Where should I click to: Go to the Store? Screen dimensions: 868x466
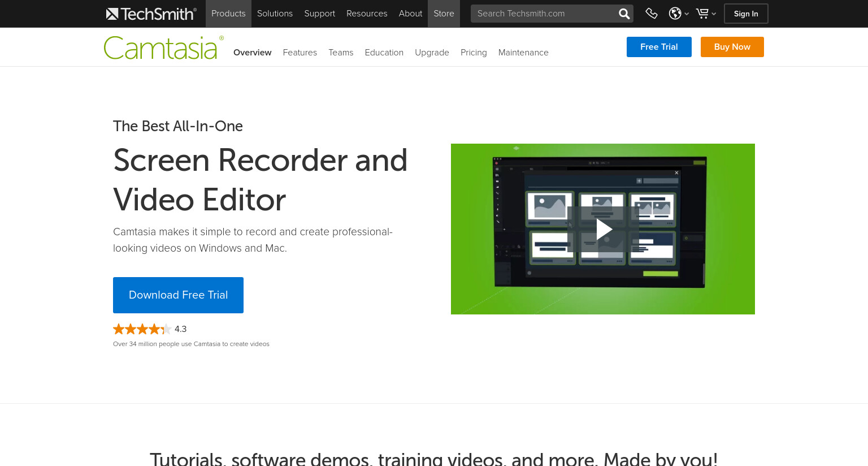tap(444, 14)
